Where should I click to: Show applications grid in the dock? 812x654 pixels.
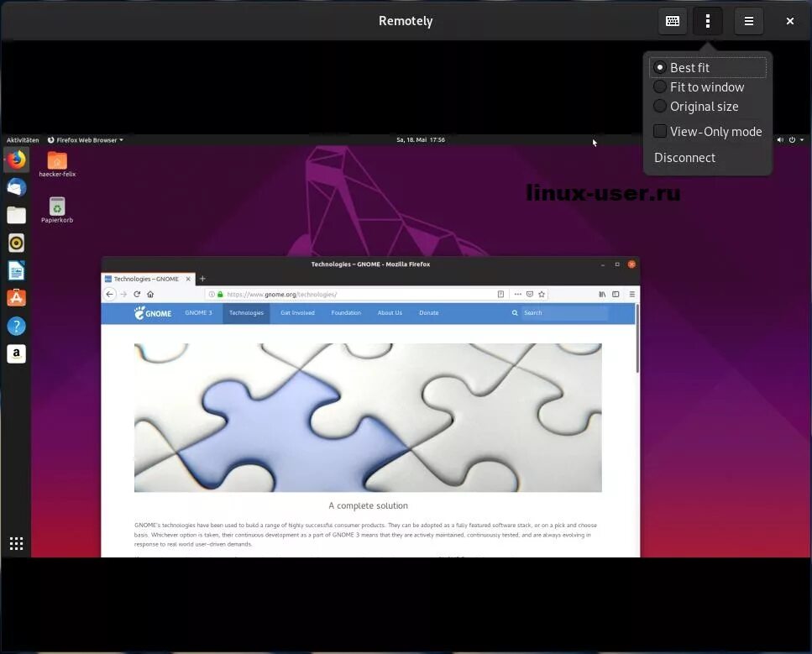(16, 543)
